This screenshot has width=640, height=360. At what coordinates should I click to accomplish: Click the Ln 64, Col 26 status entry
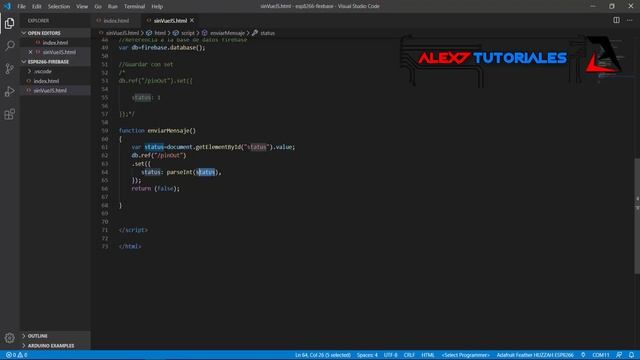click(323, 355)
